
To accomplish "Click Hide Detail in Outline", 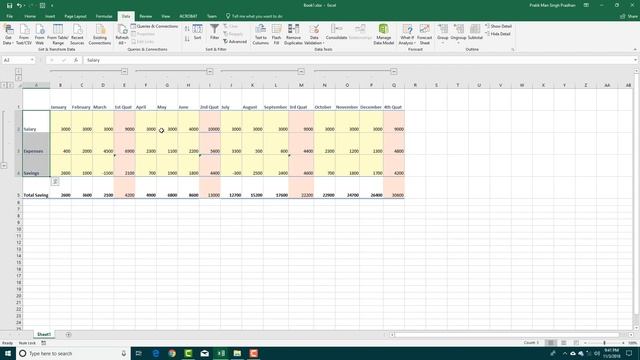I will coord(498,34).
